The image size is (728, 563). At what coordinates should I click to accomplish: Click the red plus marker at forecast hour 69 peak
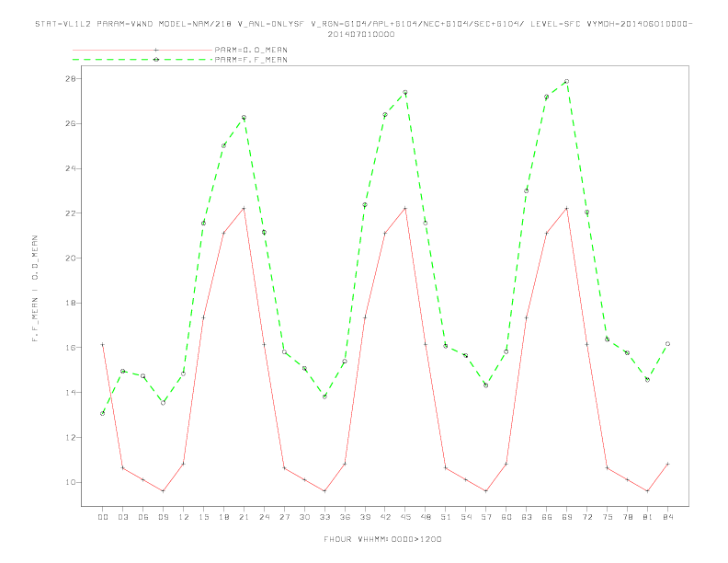(x=566, y=208)
